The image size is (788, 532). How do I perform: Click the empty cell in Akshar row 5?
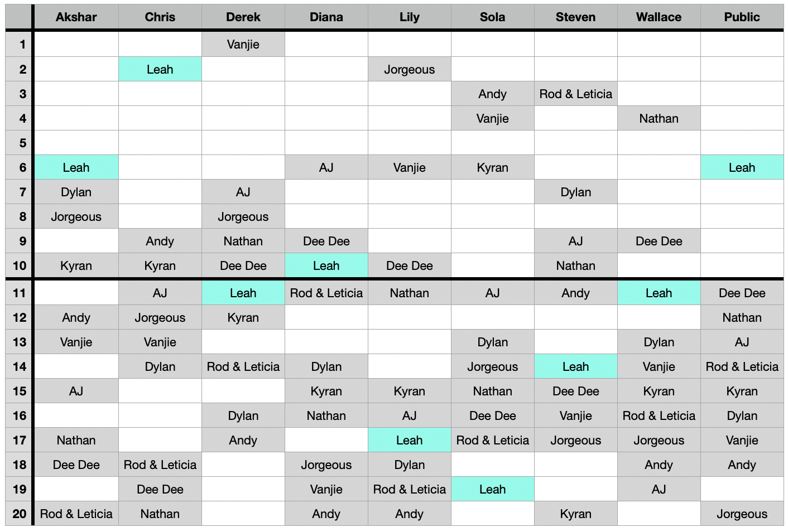[x=76, y=143]
